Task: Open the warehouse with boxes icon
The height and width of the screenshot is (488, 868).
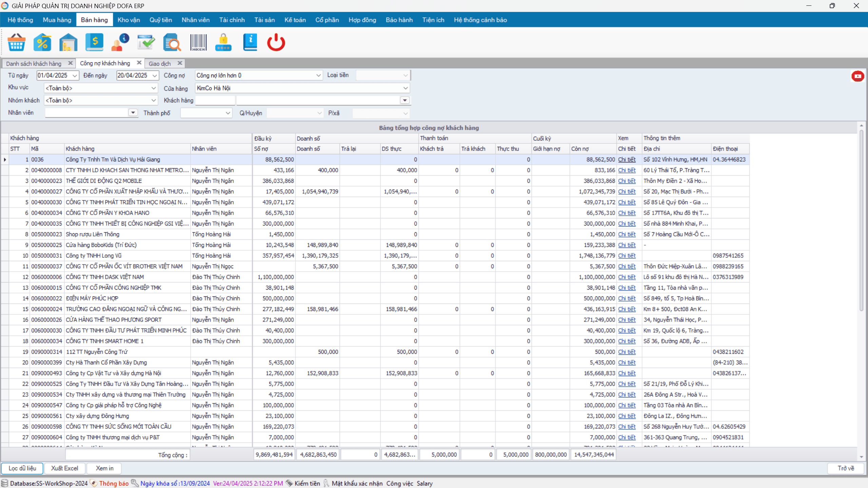Action: [x=68, y=42]
